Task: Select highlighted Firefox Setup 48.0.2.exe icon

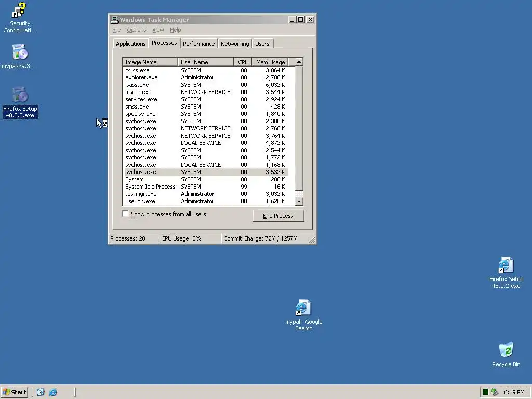Action: tap(20, 103)
